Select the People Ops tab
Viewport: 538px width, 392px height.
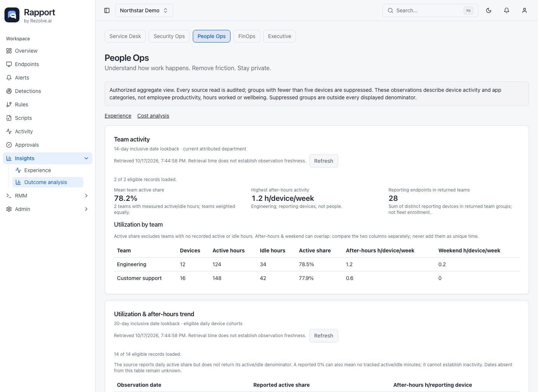(x=211, y=36)
